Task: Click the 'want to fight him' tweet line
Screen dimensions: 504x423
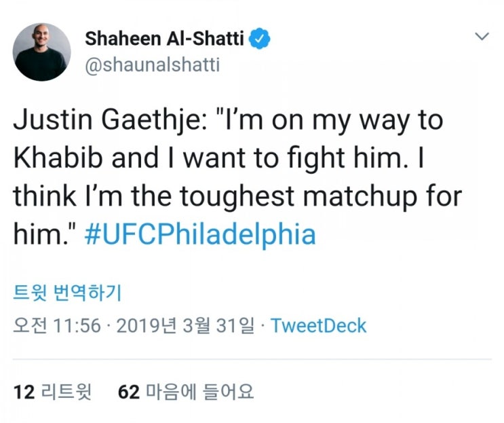Action: [218, 158]
